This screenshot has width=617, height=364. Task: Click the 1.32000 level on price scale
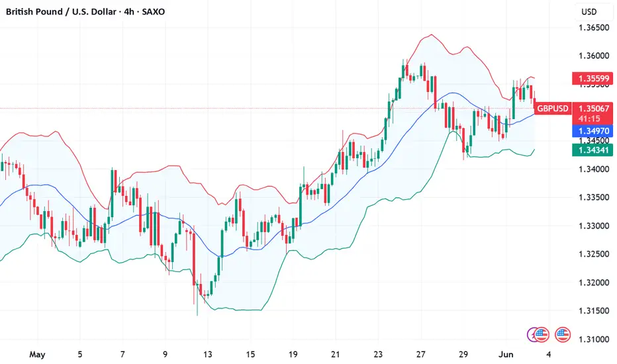pos(594,283)
